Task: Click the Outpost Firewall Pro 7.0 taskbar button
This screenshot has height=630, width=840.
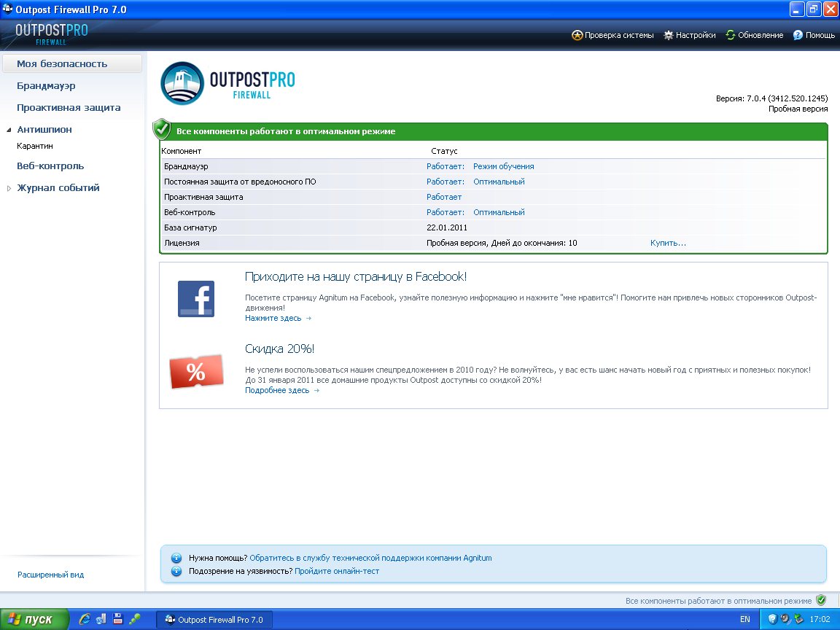Action: click(x=214, y=620)
